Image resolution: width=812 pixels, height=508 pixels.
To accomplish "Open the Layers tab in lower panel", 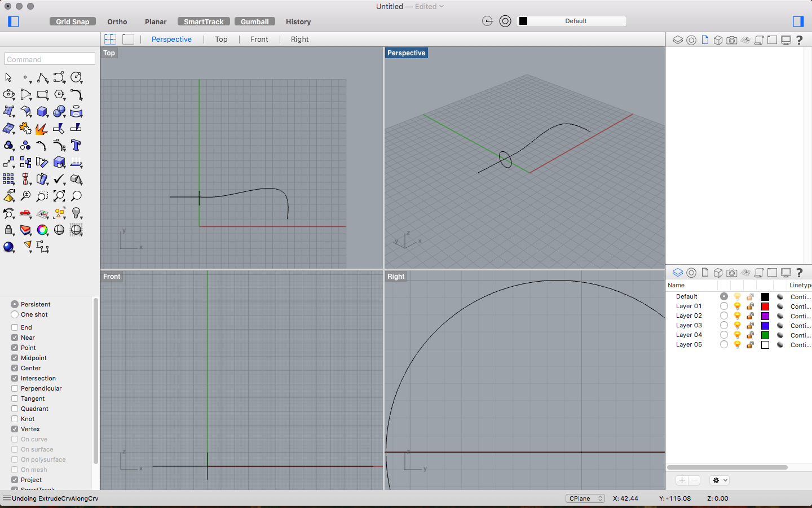I will click(678, 273).
